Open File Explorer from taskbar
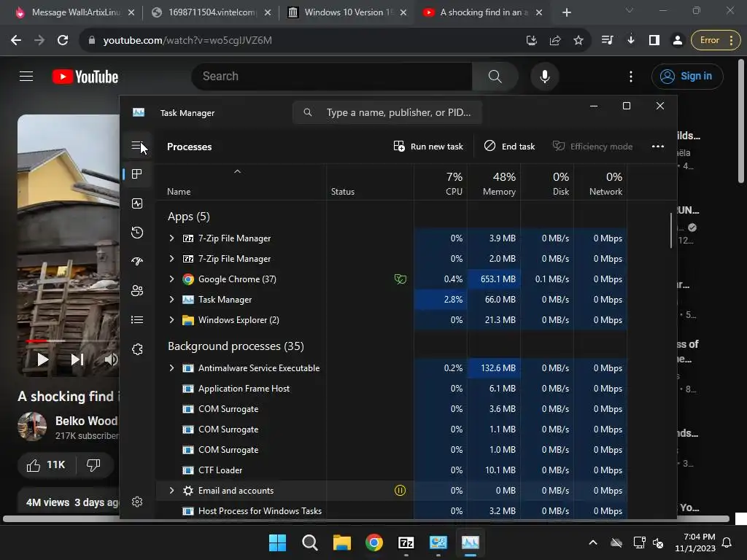The width and height of the screenshot is (747, 560). pyautogui.click(x=341, y=542)
